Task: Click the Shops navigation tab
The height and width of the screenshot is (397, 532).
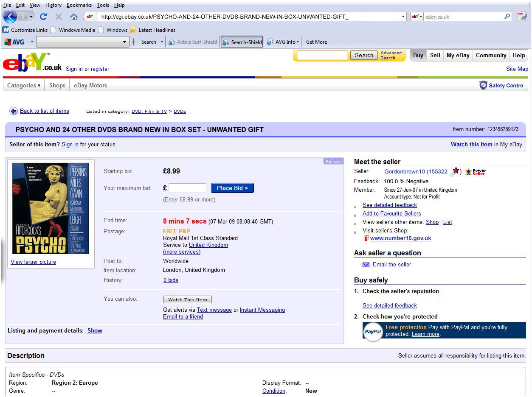Action: point(57,85)
